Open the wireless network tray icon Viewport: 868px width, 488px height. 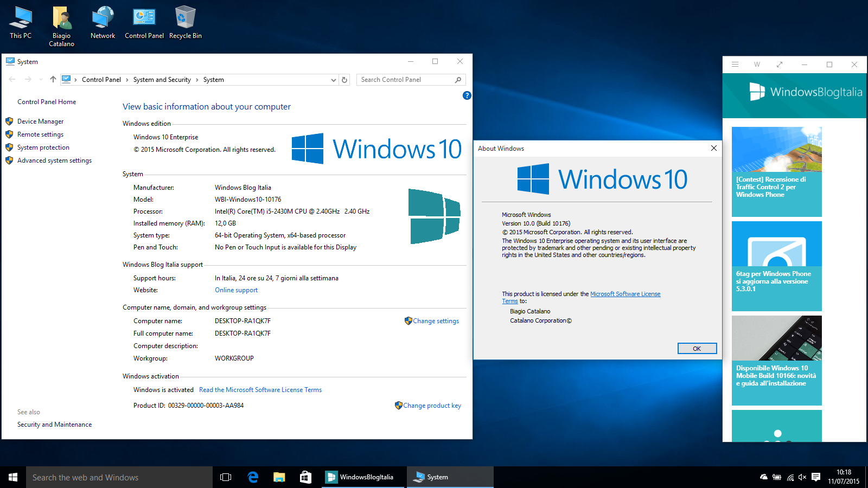[790, 477]
